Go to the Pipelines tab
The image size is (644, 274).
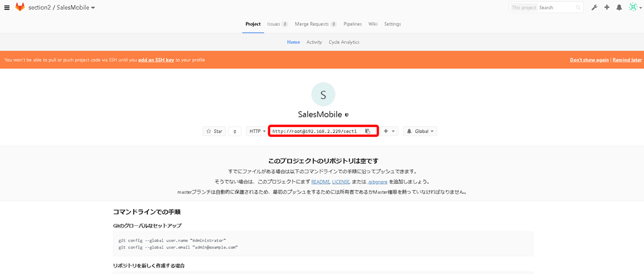click(x=353, y=24)
